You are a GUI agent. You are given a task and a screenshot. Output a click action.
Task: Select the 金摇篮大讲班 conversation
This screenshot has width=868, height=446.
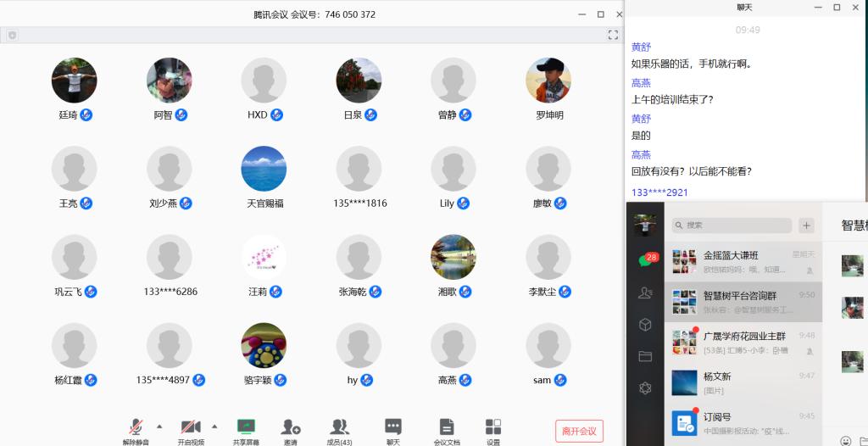[x=743, y=262]
